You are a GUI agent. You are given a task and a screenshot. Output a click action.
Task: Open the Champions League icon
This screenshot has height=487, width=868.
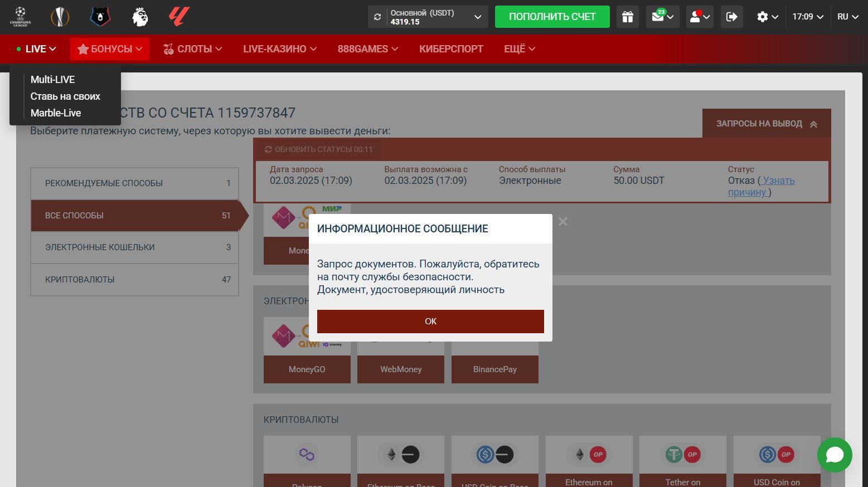pyautogui.click(x=21, y=17)
